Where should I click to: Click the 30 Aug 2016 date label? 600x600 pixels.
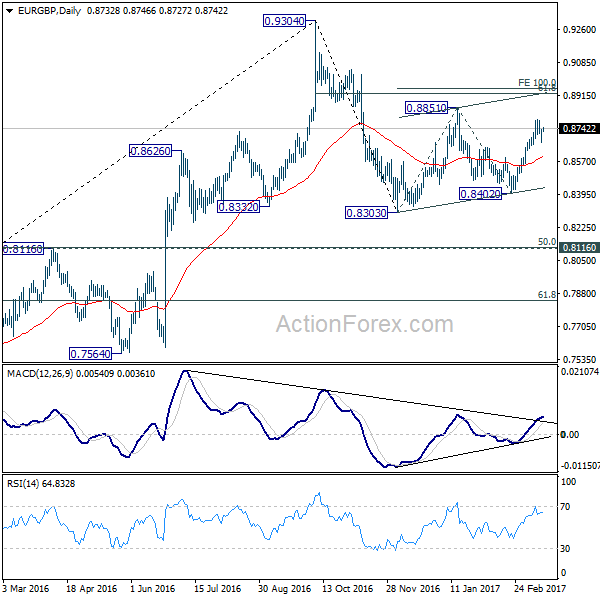click(x=284, y=589)
